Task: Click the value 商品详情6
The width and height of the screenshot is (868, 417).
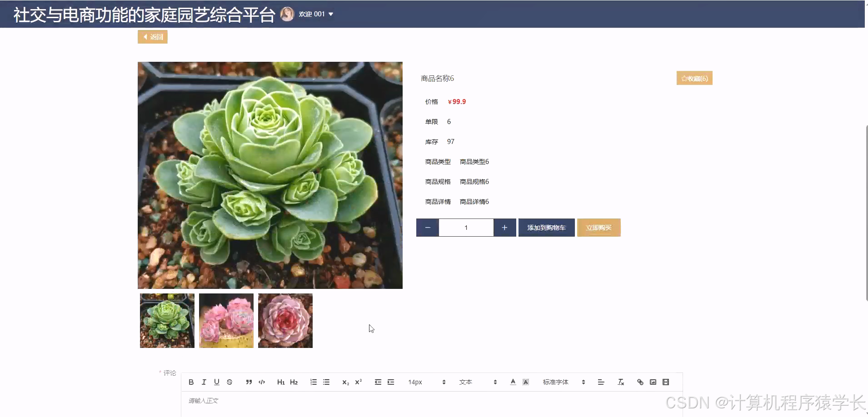Action: (474, 202)
